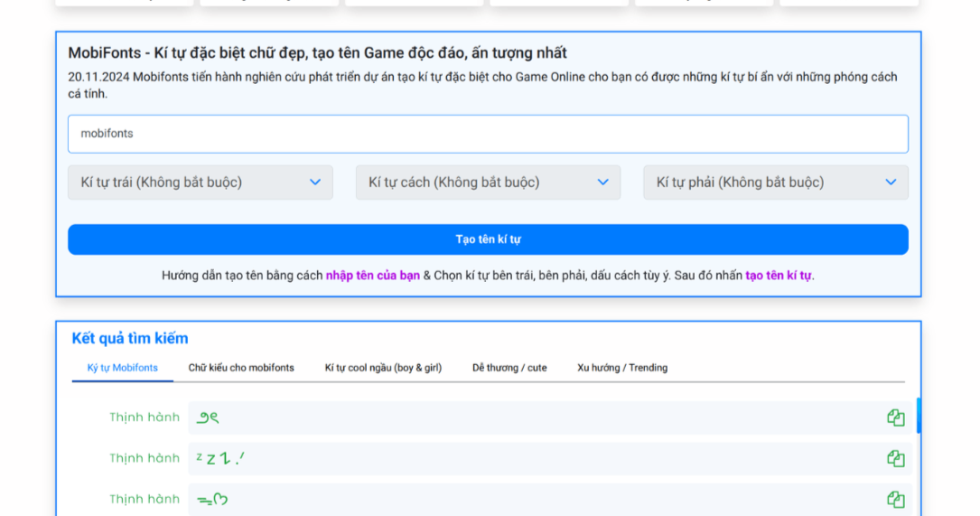
Task: Click the first 'Thịnh hành' label
Action: (145, 417)
